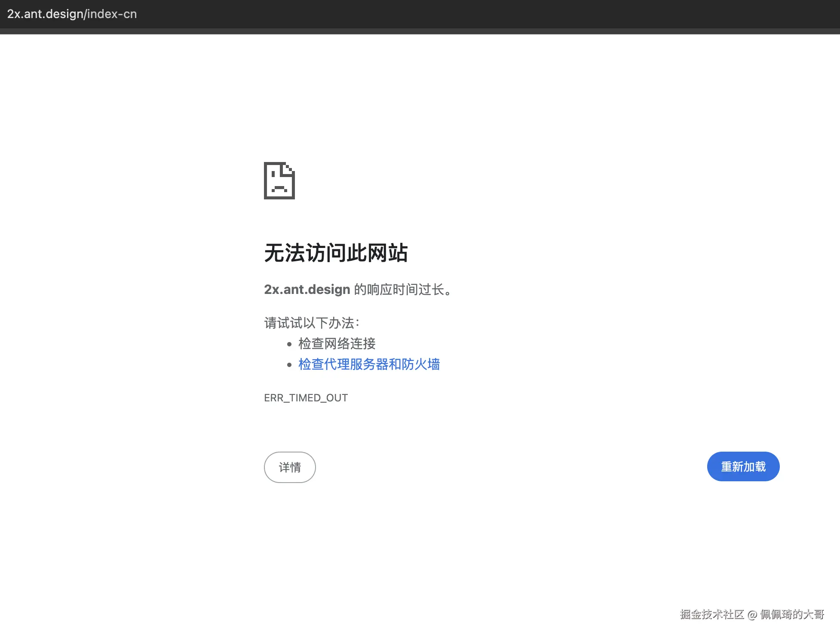Open error details via the 详情 button

[x=290, y=467]
